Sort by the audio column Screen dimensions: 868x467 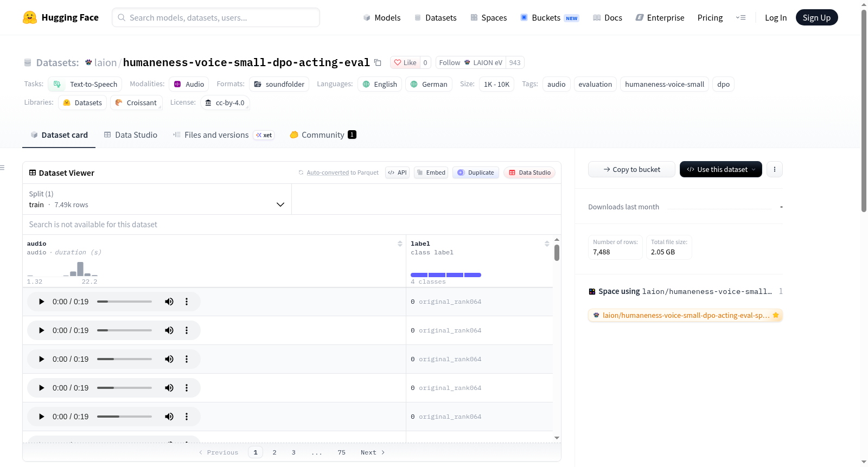tap(400, 244)
